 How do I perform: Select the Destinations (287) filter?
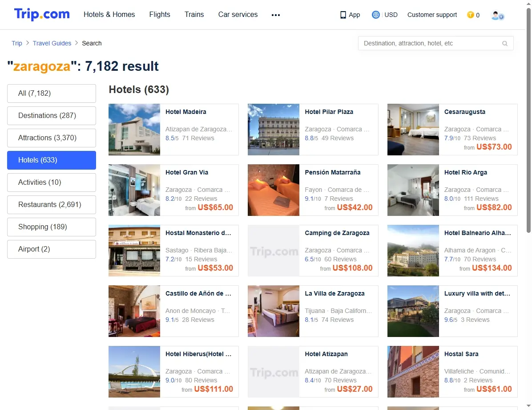(52, 115)
